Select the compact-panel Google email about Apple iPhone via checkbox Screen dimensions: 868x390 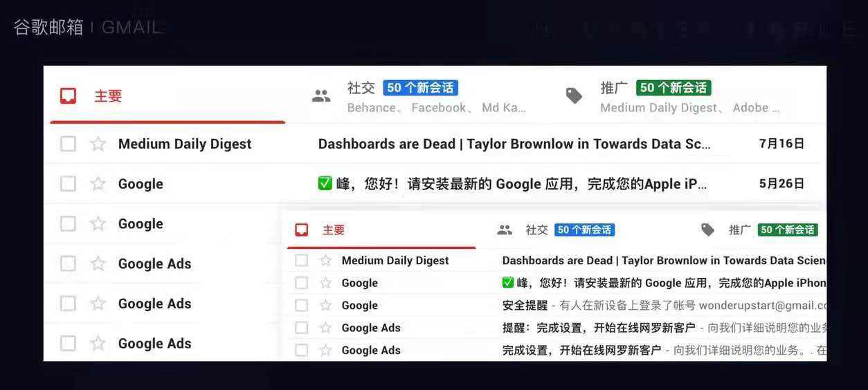point(301,283)
